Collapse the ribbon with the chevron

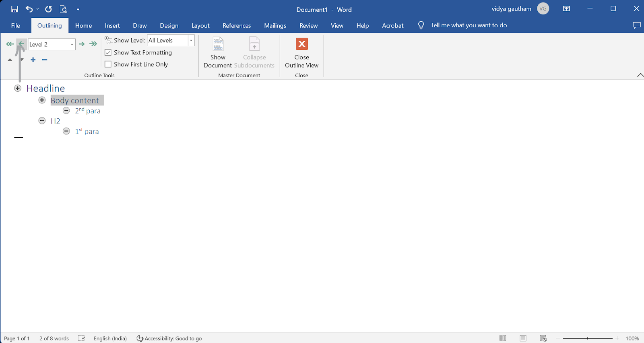click(640, 75)
